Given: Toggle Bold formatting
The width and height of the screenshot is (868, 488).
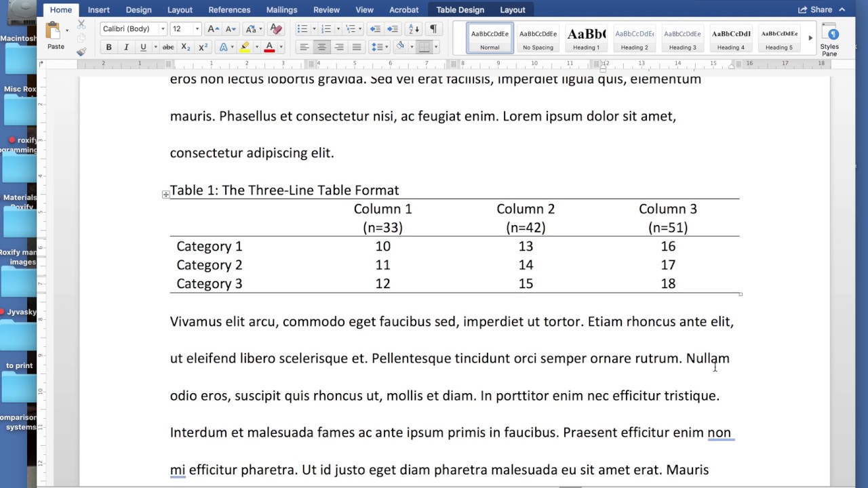Looking at the screenshot, I should pyautogui.click(x=108, y=47).
